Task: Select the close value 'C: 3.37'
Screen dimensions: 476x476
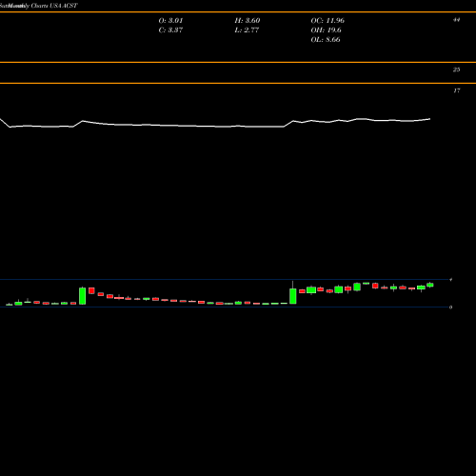Action: pyautogui.click(x=170, y=30)
